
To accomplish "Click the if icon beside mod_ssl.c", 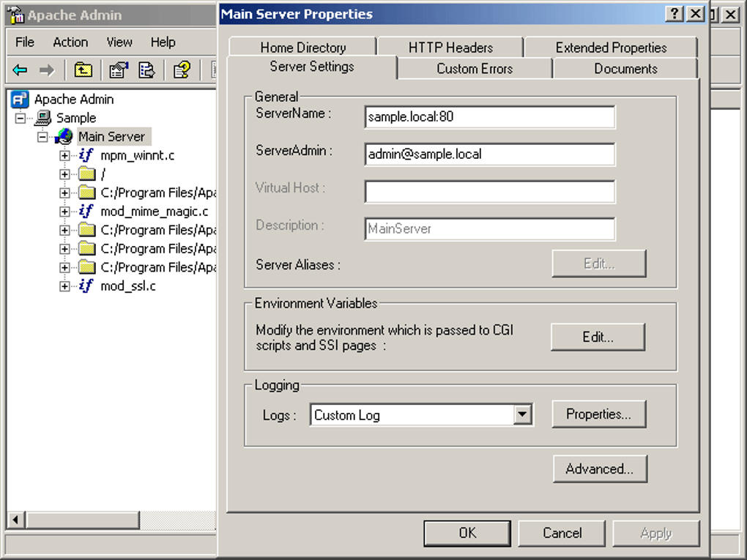I will [86, 285].
